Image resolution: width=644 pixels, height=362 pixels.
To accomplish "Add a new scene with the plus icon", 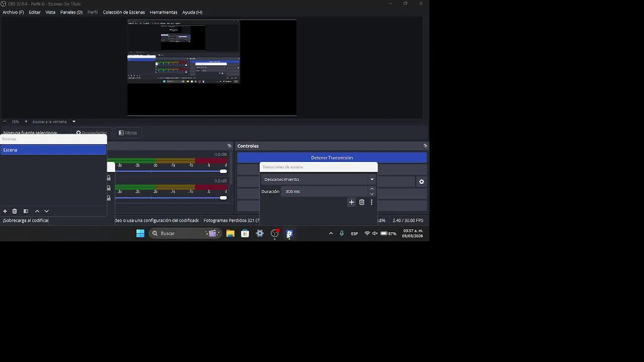I will click(x=5, y=211).
